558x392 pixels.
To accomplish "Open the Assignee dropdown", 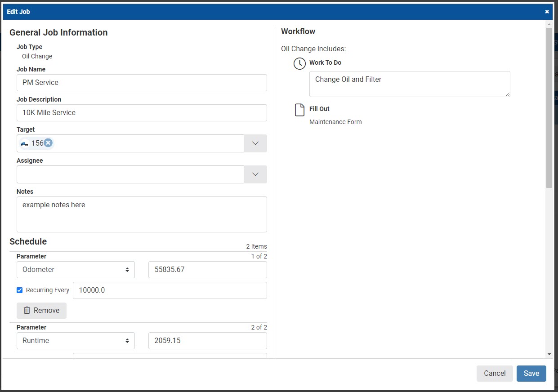I will click(255, 174).
